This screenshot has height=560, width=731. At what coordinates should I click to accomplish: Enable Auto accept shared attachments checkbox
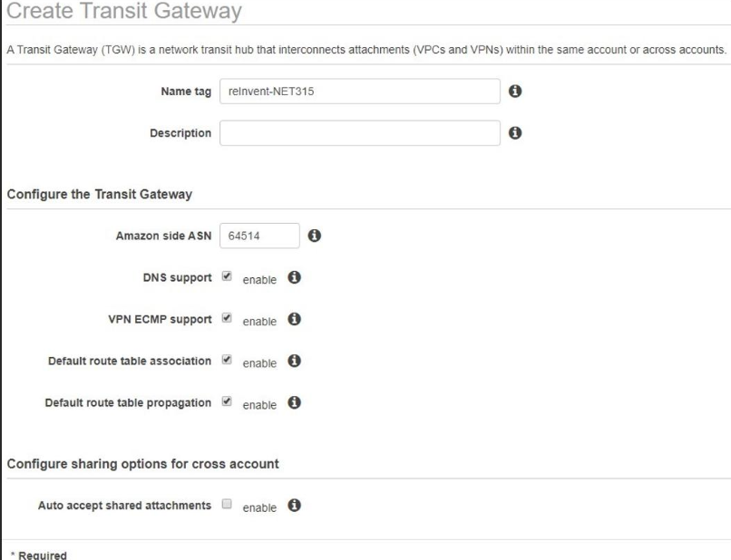point(227,505)
